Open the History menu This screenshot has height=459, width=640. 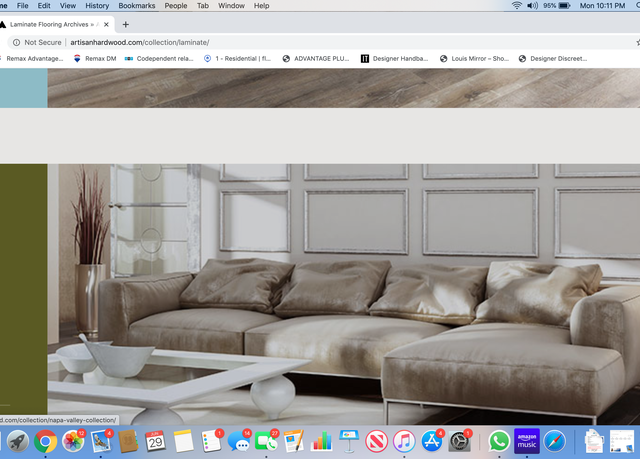click(97, 6)
